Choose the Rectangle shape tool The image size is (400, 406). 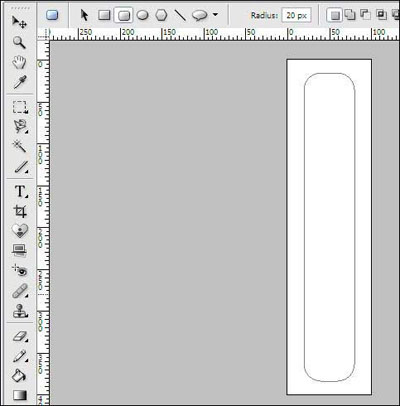coord(104,15)
